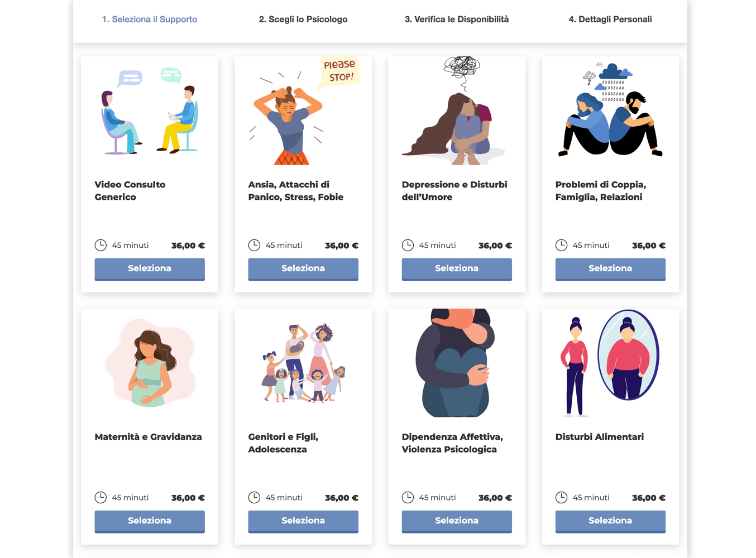The width and height of the screenshot is (756, 558).
Task: Click the clock icon on the Ansia card
Action: pyautogui.click(x=254, y=245)
